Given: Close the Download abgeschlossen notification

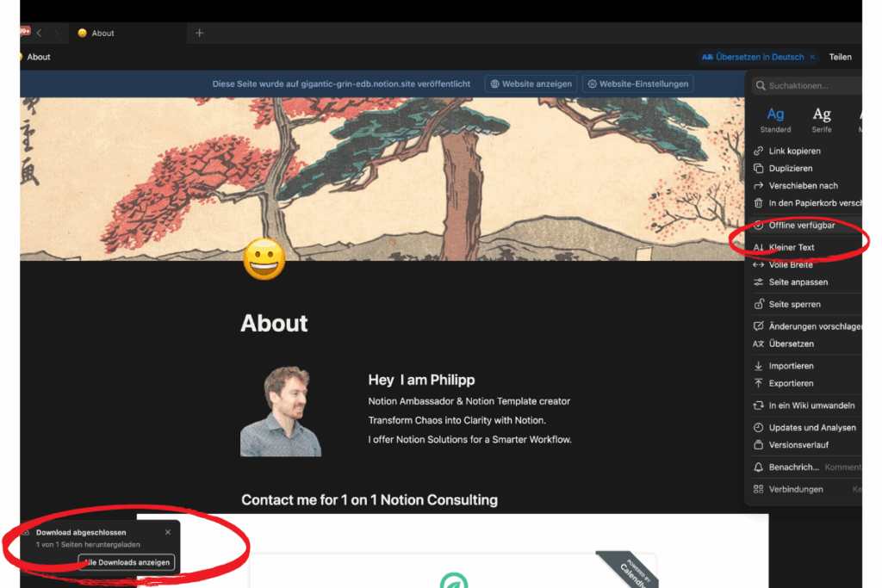Looking at the screenshot, I should 168,532.
